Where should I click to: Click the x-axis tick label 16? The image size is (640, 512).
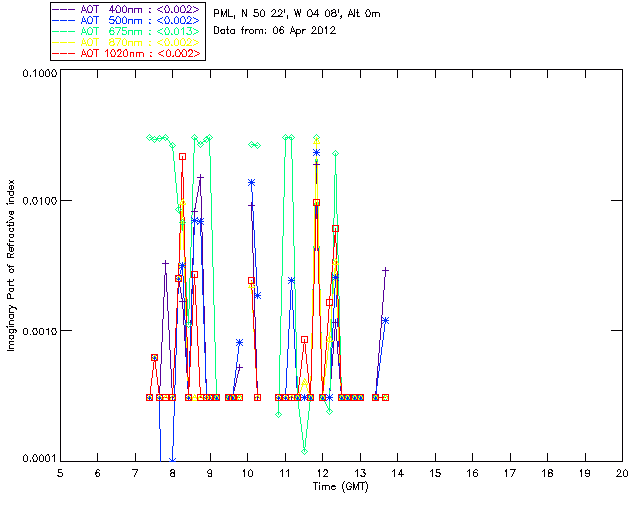click(x=473, y=472)
